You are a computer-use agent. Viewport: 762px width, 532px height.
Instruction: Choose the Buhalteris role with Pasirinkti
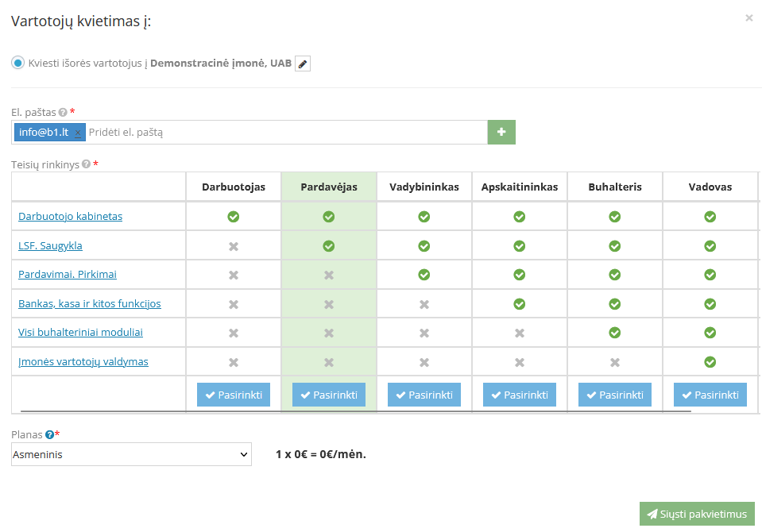point(614,395)
